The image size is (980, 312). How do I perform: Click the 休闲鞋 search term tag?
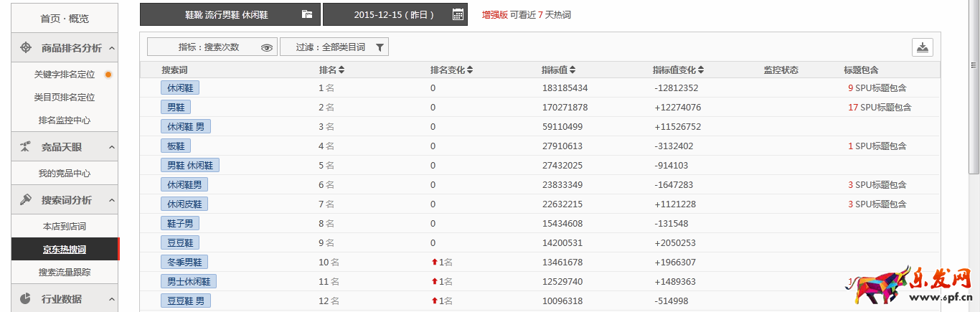point(180,88)
